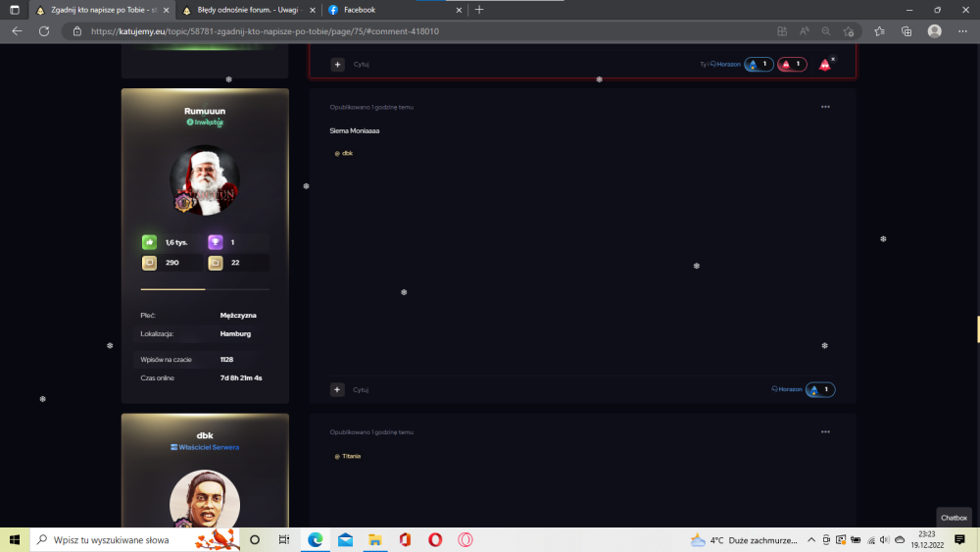Open dbk's avatar picture

tap(205, 499)
